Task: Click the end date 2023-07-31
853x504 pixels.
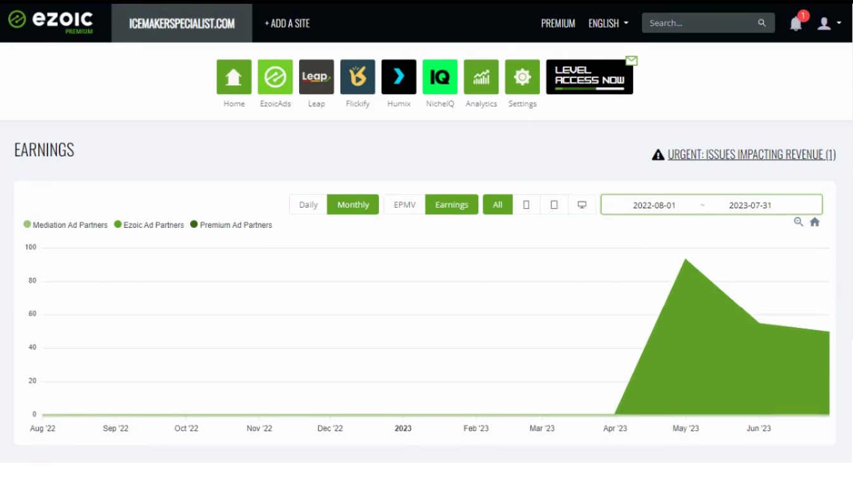Action: click(750, 205)
